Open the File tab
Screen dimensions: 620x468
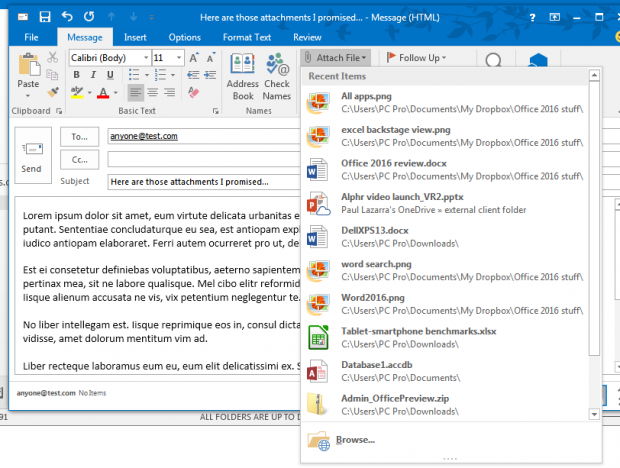(31, 37)
